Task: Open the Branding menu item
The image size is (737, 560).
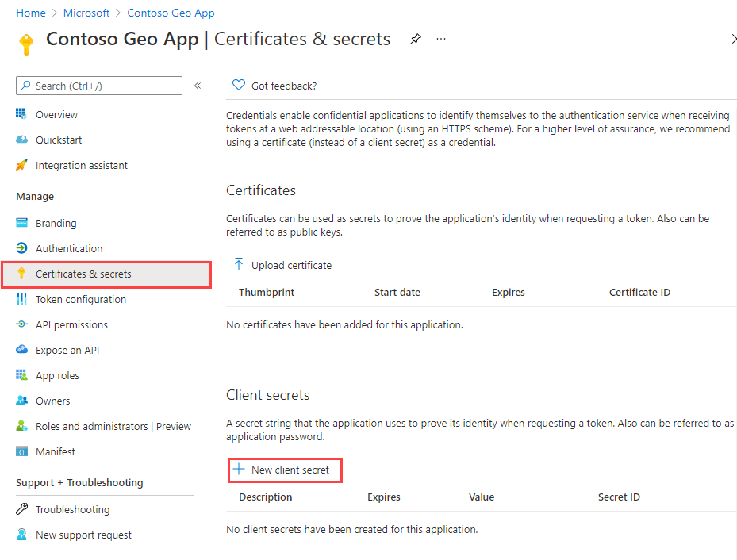Action: pyautogui.click(x=56, y=223)
